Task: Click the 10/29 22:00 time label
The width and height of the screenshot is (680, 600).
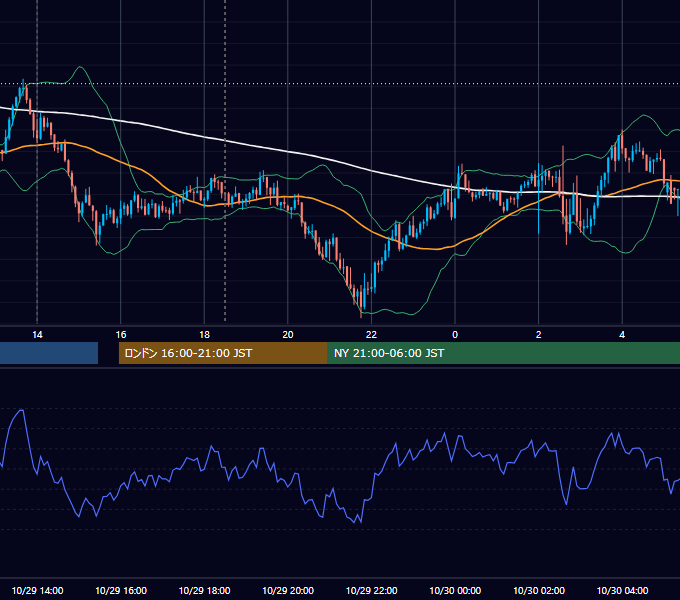Action: [x=371, y=590]
